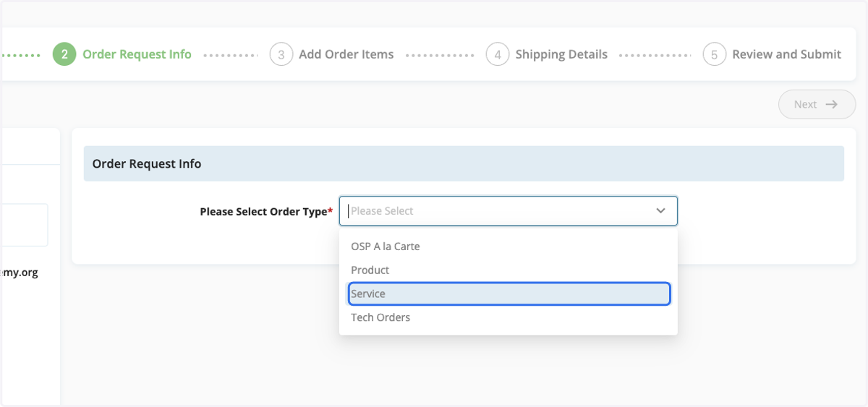Go to step 4 Shipping Details
The image size is (868, 407).
pos(547,54)
